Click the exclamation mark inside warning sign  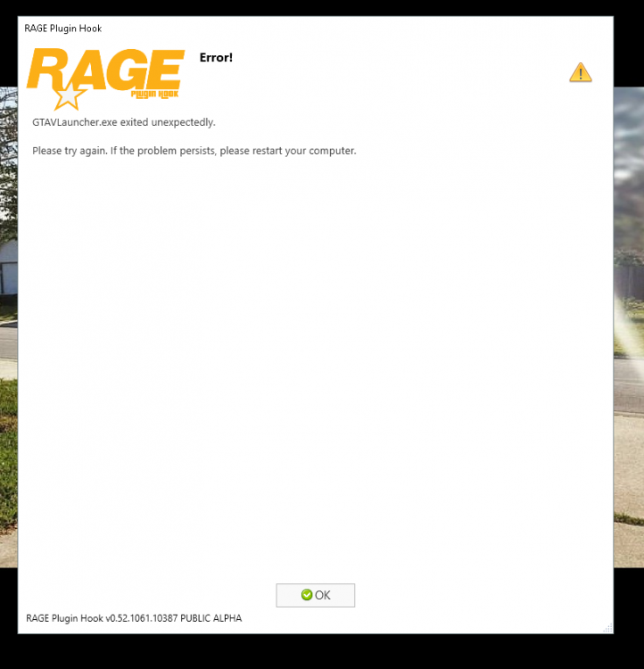pyautogui.click(x=581, y=74)
